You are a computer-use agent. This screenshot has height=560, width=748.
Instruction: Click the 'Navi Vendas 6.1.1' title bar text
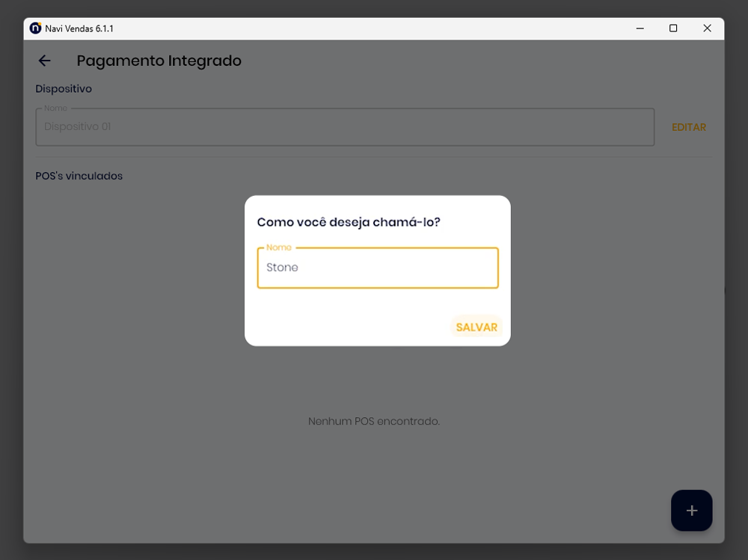point(79,28)
